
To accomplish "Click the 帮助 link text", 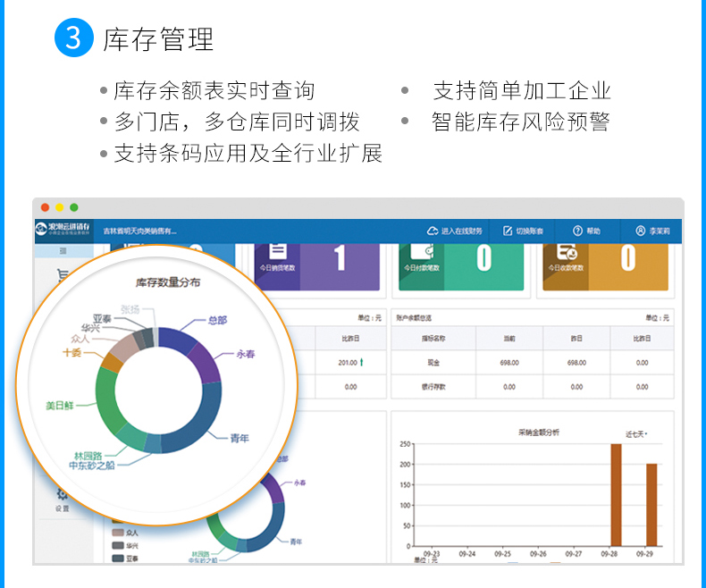I will (x=593, y=231).
